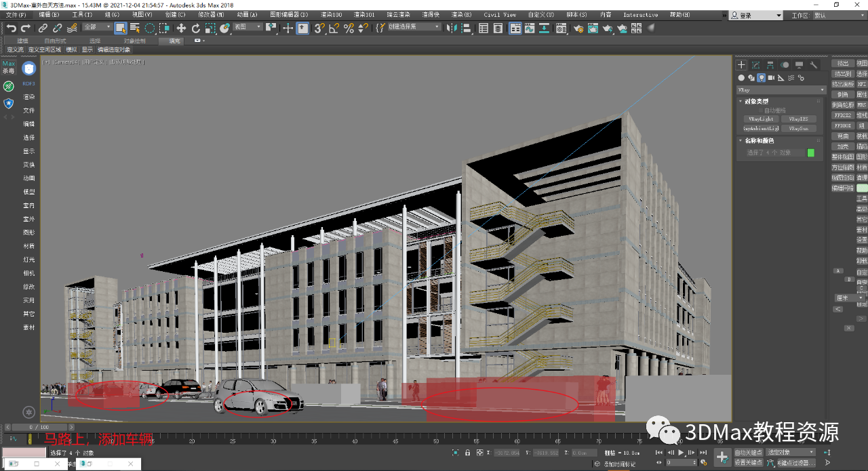868x471 pixels.
Task: Click the 挤出 button in right panel
Action: coord(842,63)
